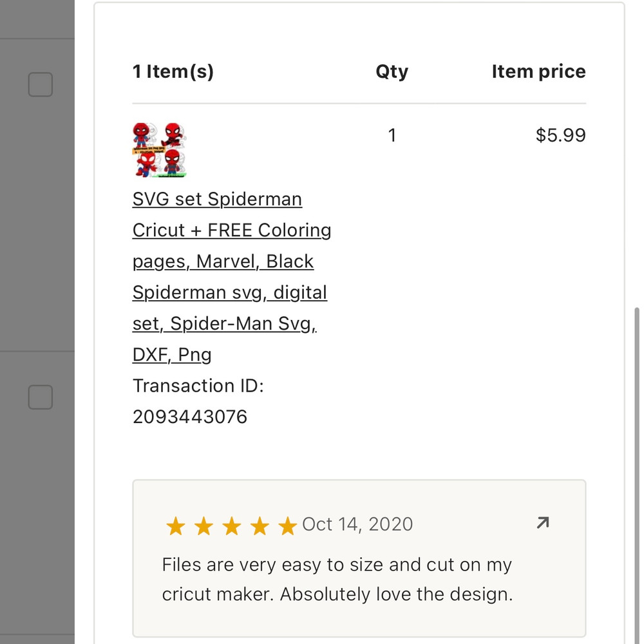Click the "1 Item(s)" column header
644x644 pixels.
(173, 71)
